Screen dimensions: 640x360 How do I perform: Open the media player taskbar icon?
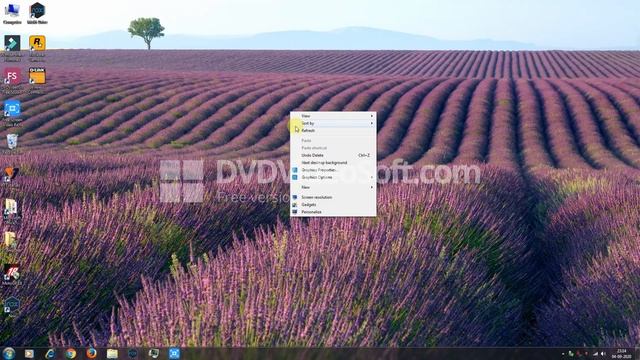29,353
